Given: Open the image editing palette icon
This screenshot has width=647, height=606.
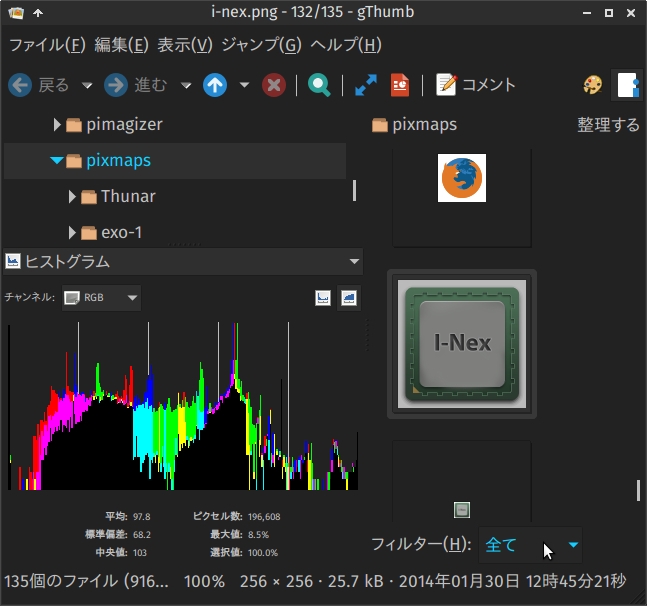Looking at the screenshot, I should coord(593,85).
